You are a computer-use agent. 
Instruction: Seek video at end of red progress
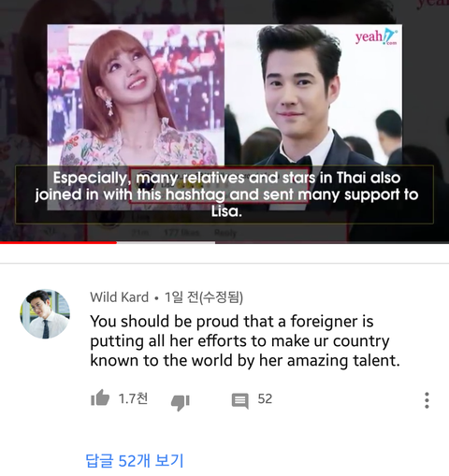point(117,242)
